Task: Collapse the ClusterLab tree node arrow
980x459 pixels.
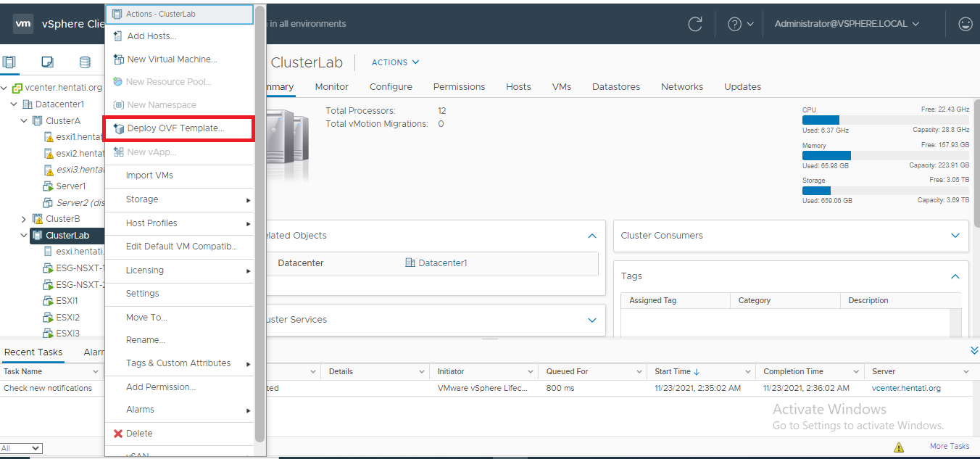Action: (24, 236)
